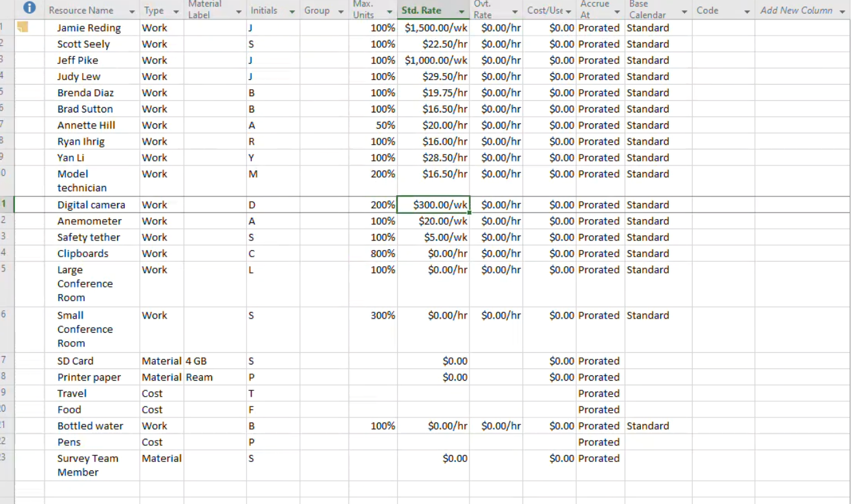This screenshot has width=864, height=504.
Task: Open the Std. Rate column filter dropdown
Action: coord(462,10)
